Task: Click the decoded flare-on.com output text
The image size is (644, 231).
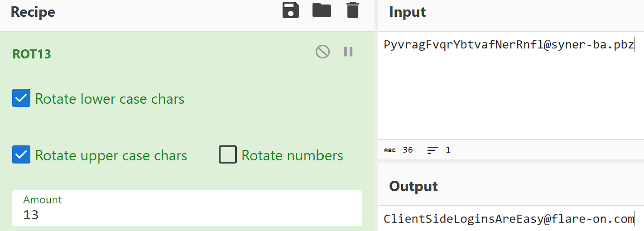Action: 508,219
